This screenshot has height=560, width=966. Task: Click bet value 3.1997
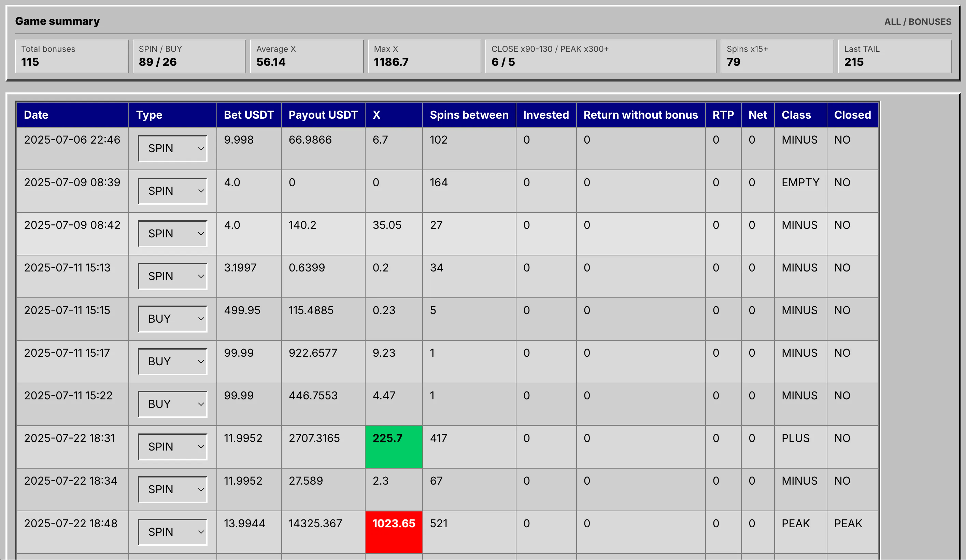[240, 268]
